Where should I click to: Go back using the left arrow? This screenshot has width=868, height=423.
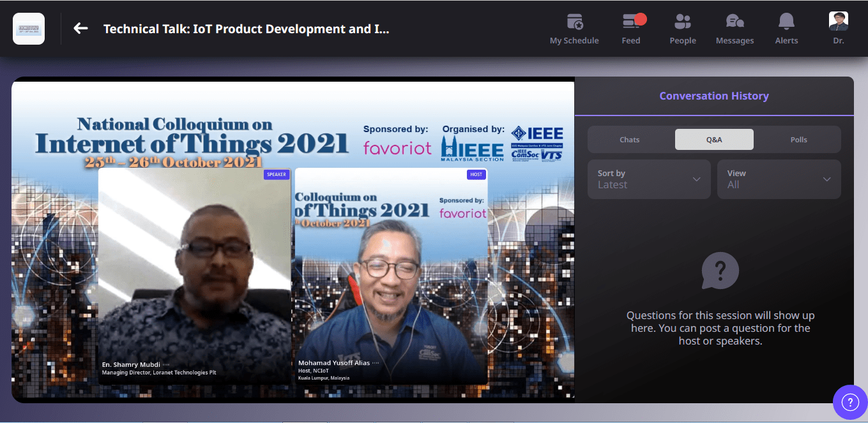(x=80, y=28)
